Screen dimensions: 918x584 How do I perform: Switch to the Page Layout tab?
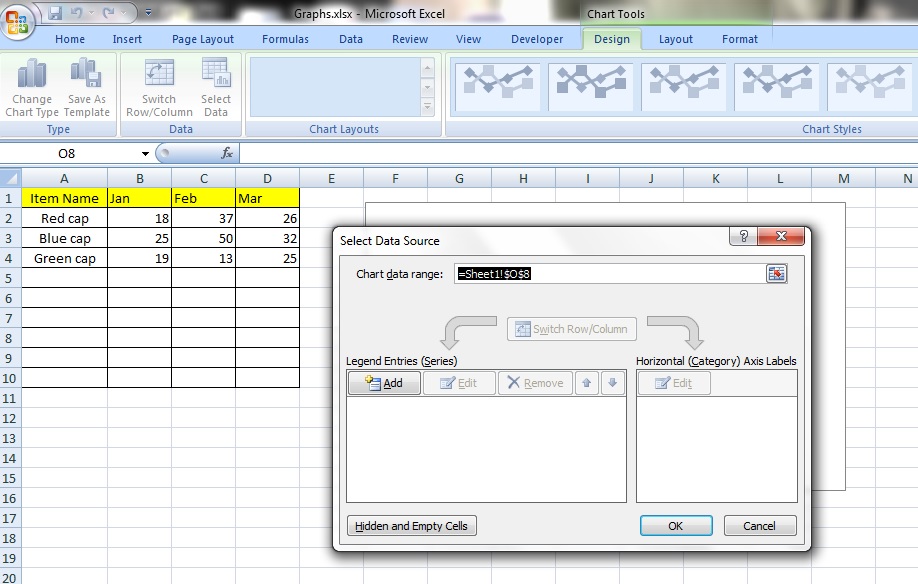pyautogui.click(x=202, y=39)
